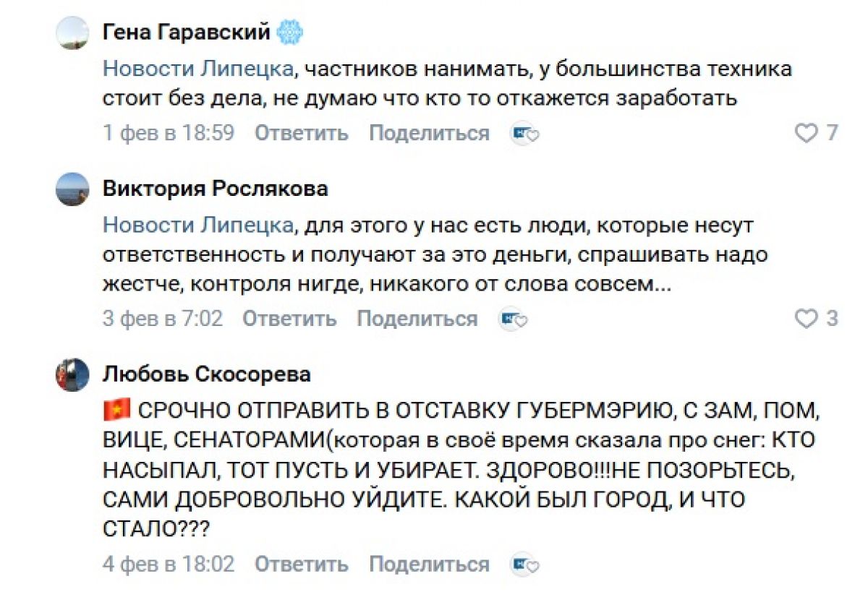Share Любовь Скосорева's comment via Поделиться
This screenshot has height=592, width=868.
tap(429, 565)
